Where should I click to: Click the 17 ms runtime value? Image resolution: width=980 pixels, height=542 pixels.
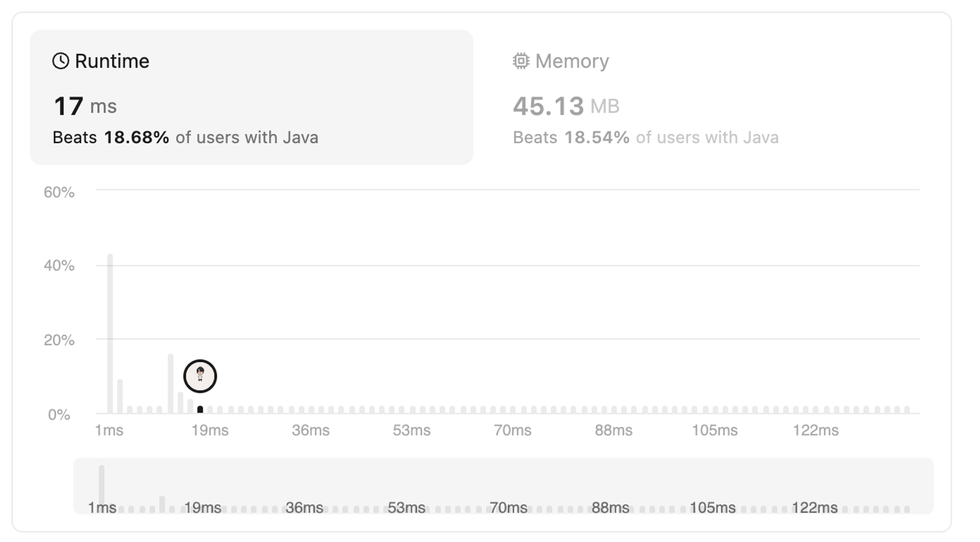click(85, 106)
